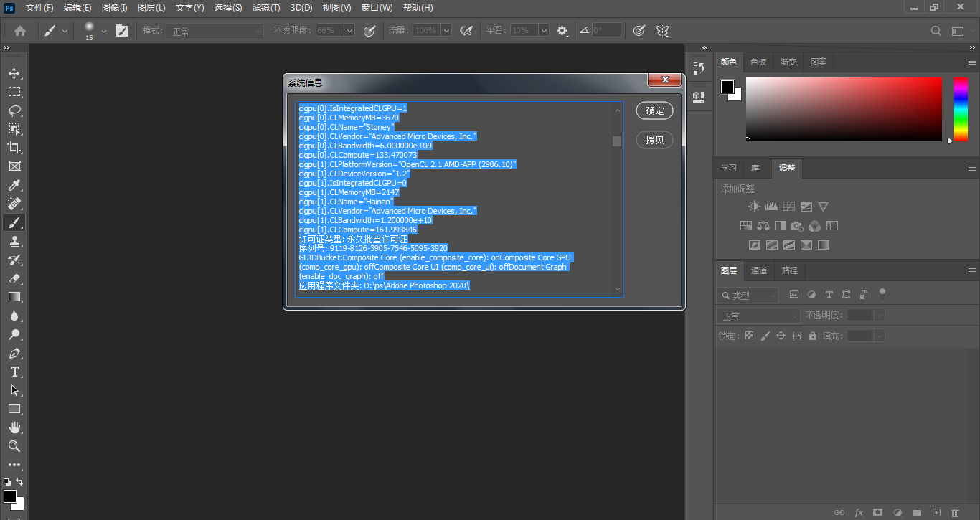Select the Clone Stamp tool
980x520 pixels.
[x=14, y=242]
